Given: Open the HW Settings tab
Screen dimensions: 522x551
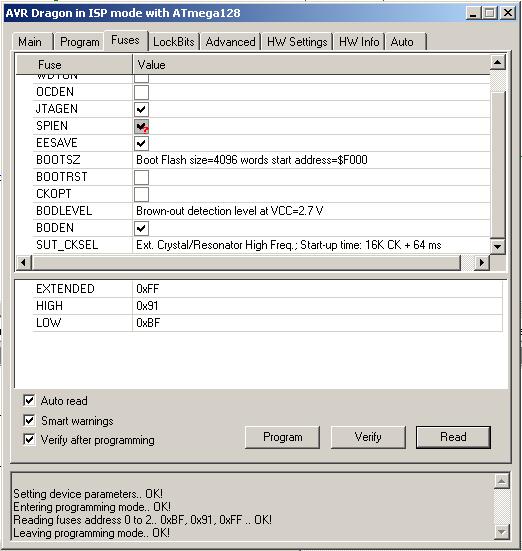Looking at the screenshot, I should pos(297,42).
